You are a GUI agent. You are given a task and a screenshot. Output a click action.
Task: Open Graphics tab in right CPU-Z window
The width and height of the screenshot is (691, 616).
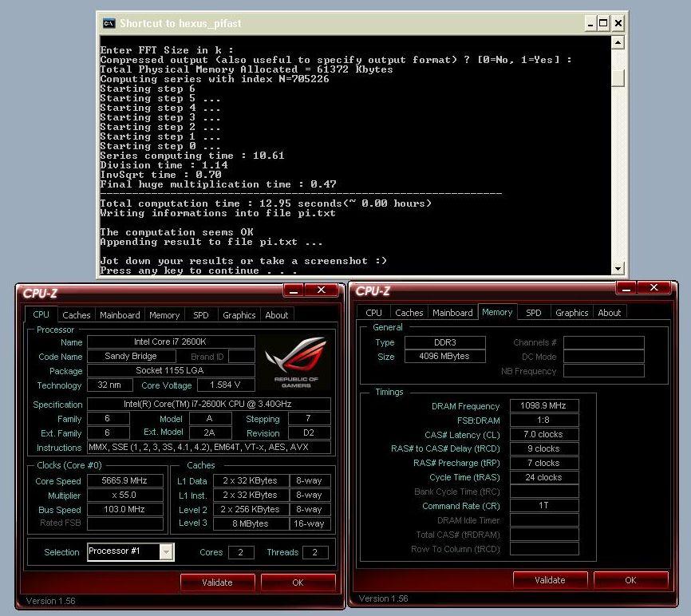(572, 313)
